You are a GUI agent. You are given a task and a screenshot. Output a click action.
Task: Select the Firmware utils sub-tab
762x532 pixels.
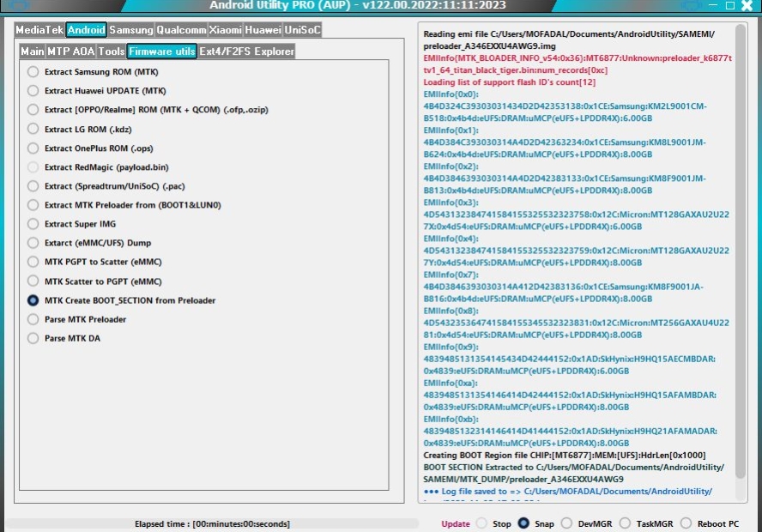pos(162,51)
